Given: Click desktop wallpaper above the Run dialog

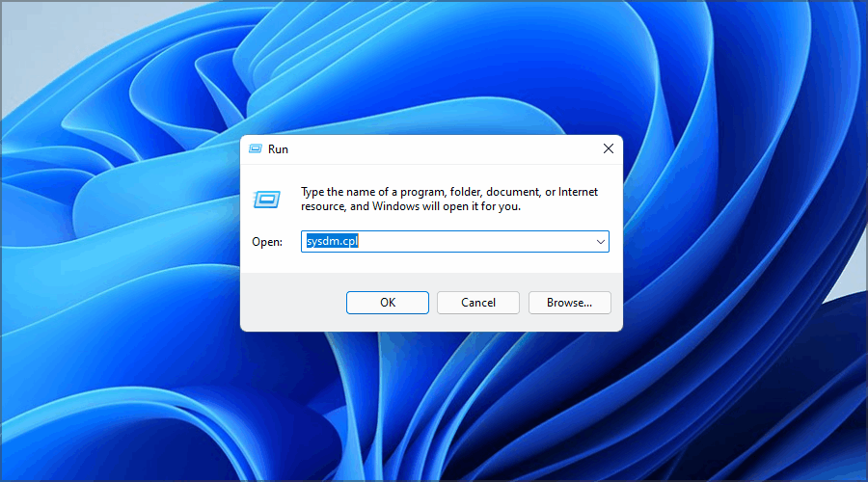Looking at the screenshot, I should pyautogui.click(x=434, y=67).
